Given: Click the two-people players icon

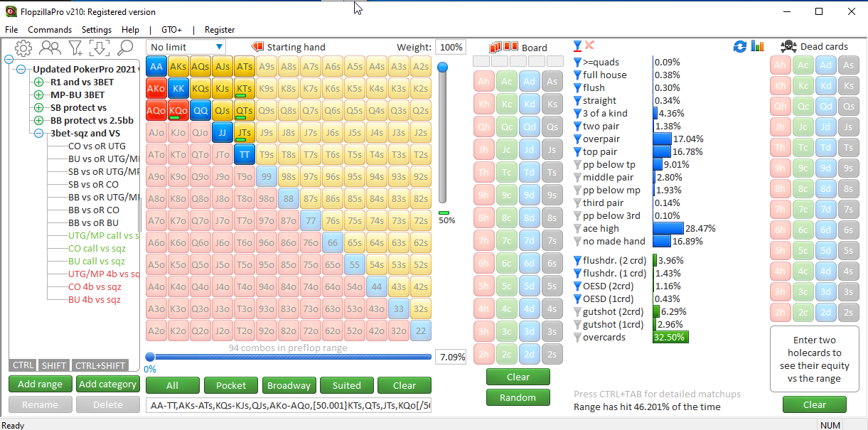Looking at the screenshot, I should [50, 48].
